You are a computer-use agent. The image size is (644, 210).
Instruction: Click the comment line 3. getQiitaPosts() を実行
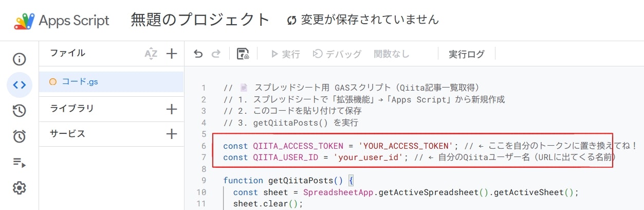coord(290,122)
